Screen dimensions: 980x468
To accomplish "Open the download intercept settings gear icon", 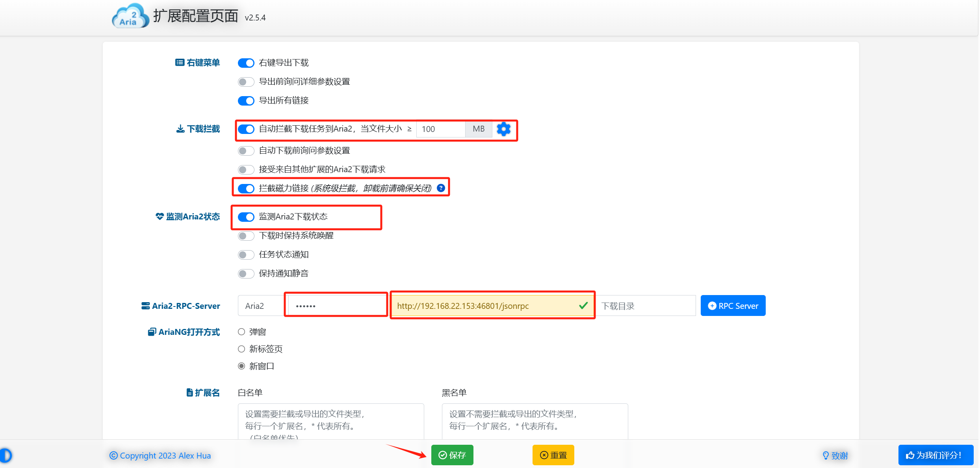I will click(x=504, y=129).
